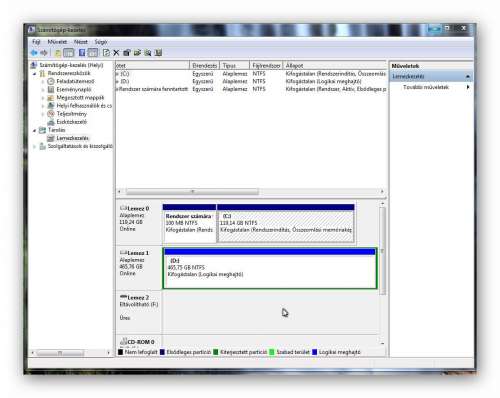500x398 pixels.
Task: Click the Eseménynapló icon in the tree
Action: pyautogui.click(x=51, y=89)
